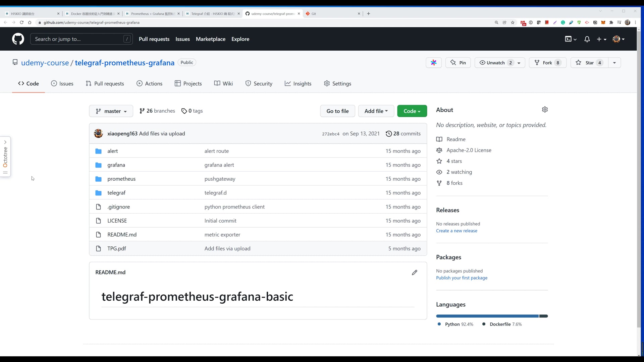Screen dimensions: 644x362
Task: Switch to the Insights tab
Action: tap(298, 83)
